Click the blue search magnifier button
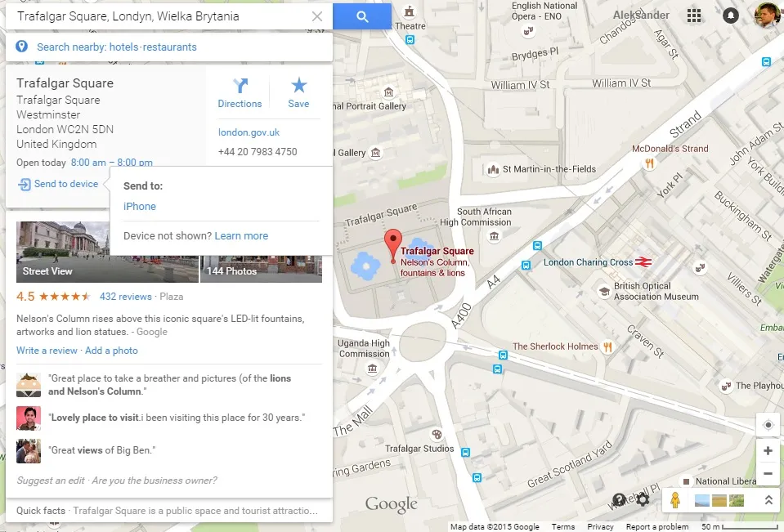 [x=362, y=16]
